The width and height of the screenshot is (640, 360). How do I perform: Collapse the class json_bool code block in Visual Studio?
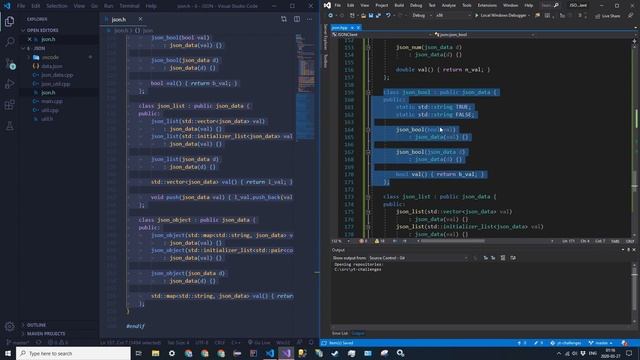(x=369, y=93)
